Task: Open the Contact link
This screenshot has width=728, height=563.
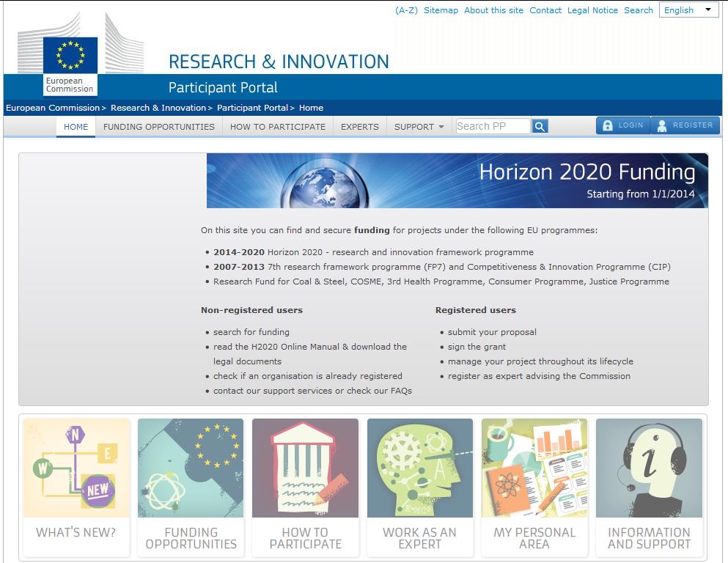Action: tap(545, 10)
